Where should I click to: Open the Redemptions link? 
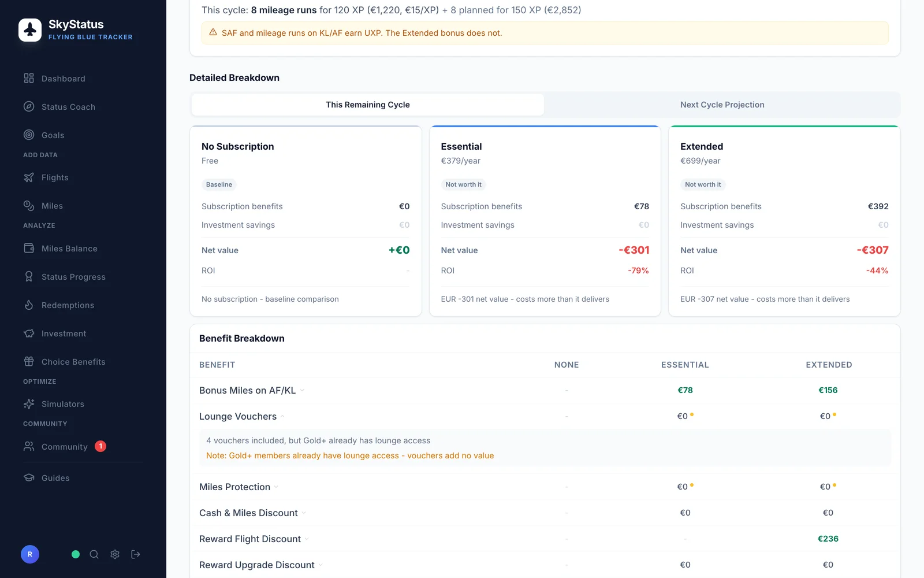click(x=83, y=305)
